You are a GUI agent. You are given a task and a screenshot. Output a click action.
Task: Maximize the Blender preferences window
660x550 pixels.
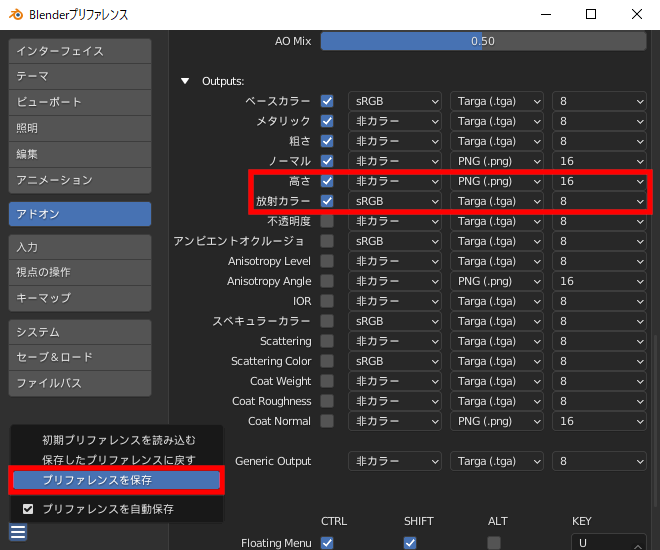pos(591,14)
